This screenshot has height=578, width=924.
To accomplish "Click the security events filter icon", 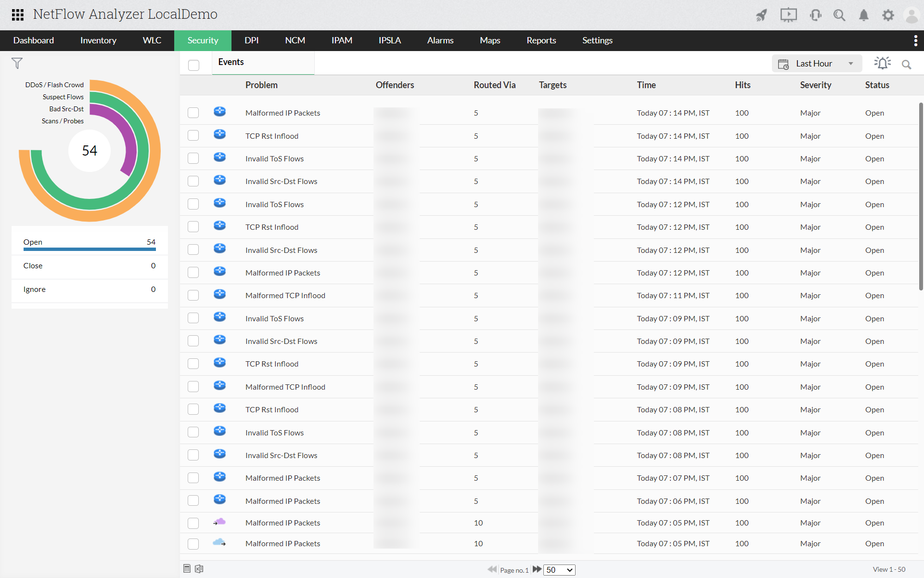I will click(17, 63).
